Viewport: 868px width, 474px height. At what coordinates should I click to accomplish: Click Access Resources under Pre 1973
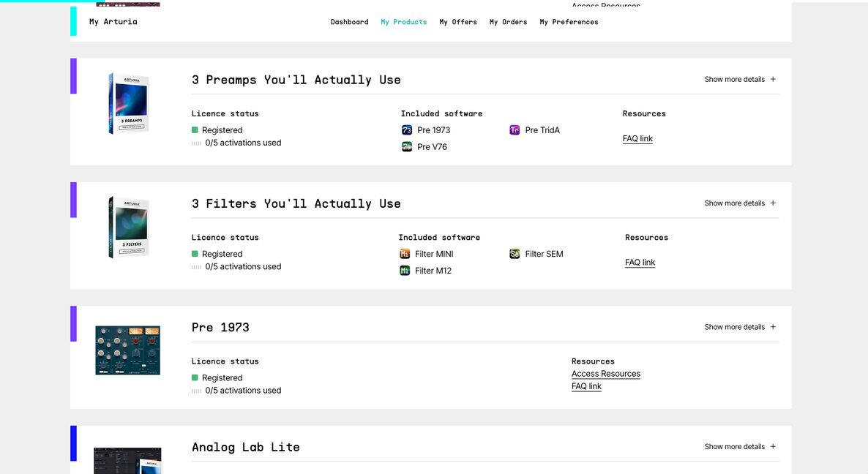click(x=605, y=374)
